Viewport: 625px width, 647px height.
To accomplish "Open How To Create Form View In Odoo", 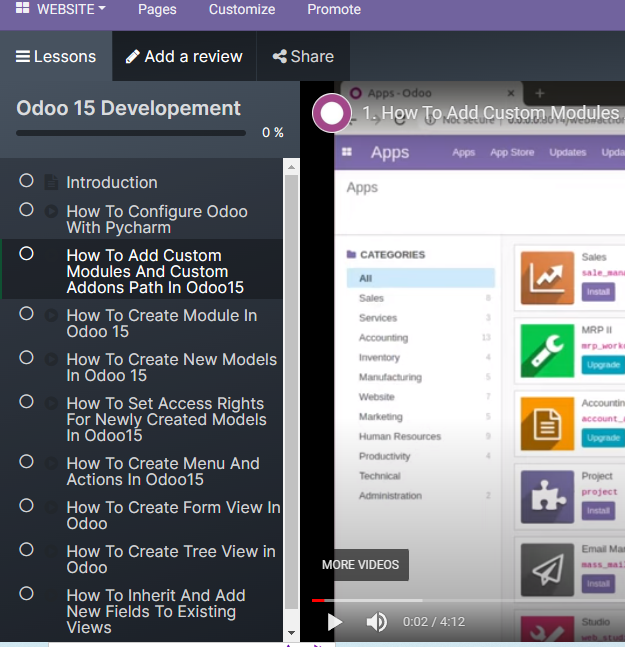I will pos(173,515).
